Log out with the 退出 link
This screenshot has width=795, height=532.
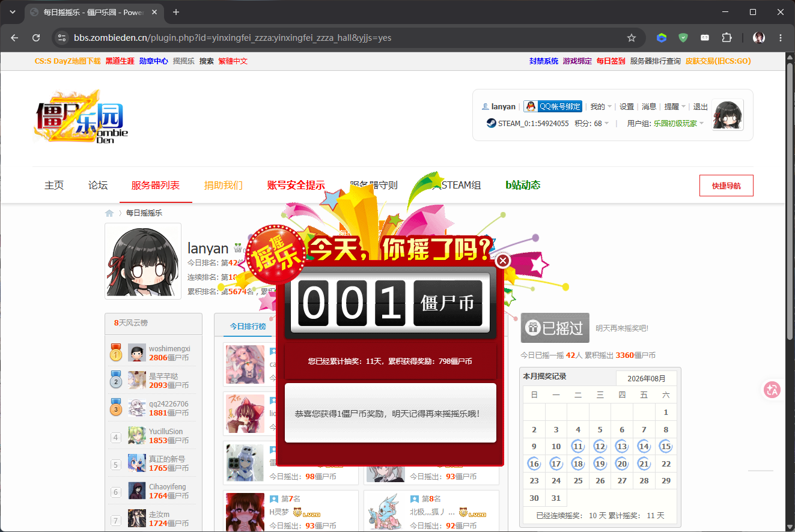pyautogui.click(x=701, y=106)
